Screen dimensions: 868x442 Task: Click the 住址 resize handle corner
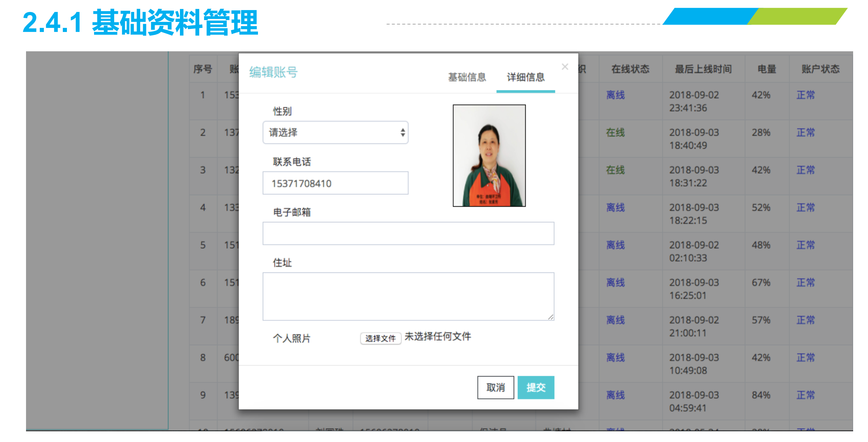551,317
